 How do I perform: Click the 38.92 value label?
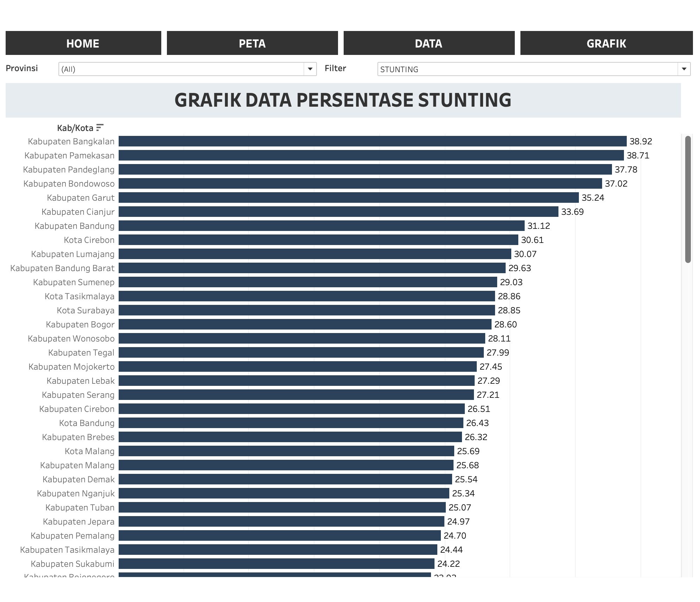640,142
